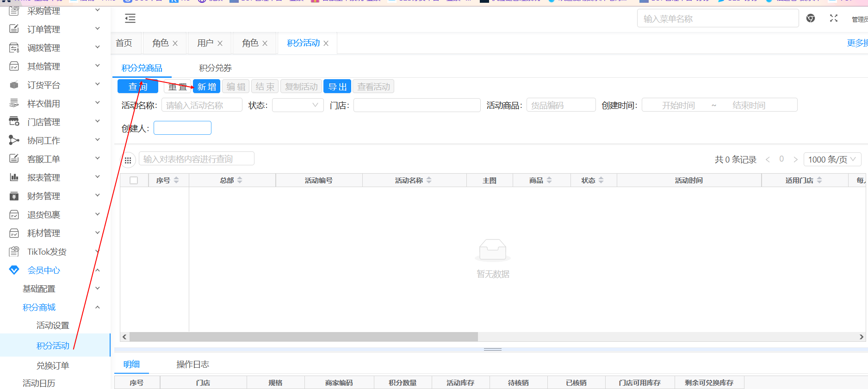Click the sidebar collapse menu icon
The image size is (868, 389).
130,19
